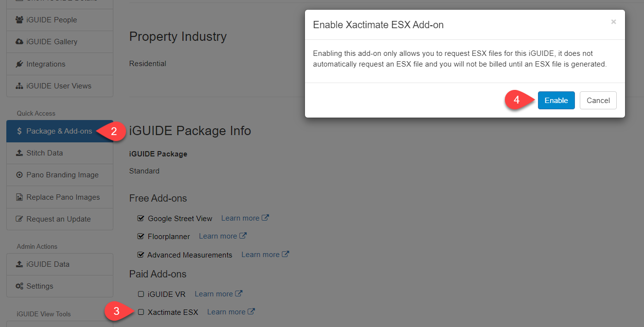Open Pano Branding Image
Screen dimensions: 644x327
(60, 175)
